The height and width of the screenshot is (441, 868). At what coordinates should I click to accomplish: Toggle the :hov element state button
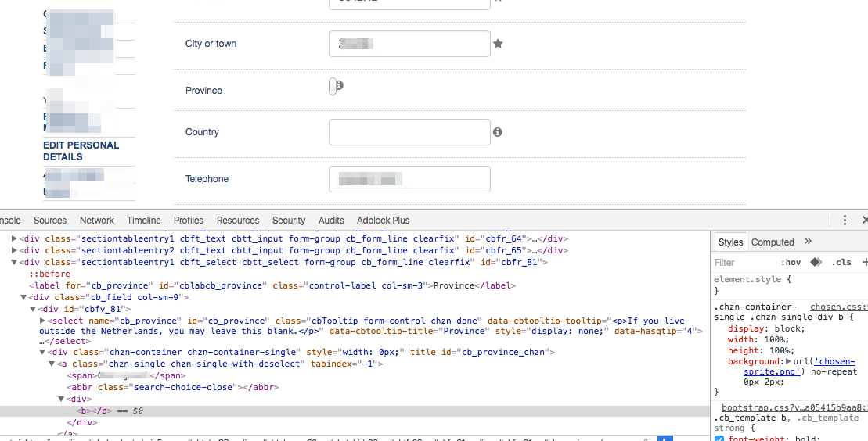791,262
